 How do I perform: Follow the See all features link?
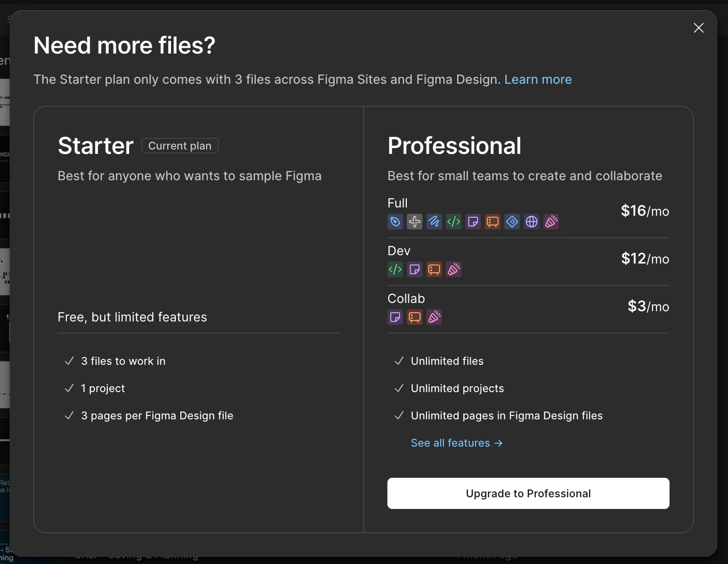pos(457,443)
